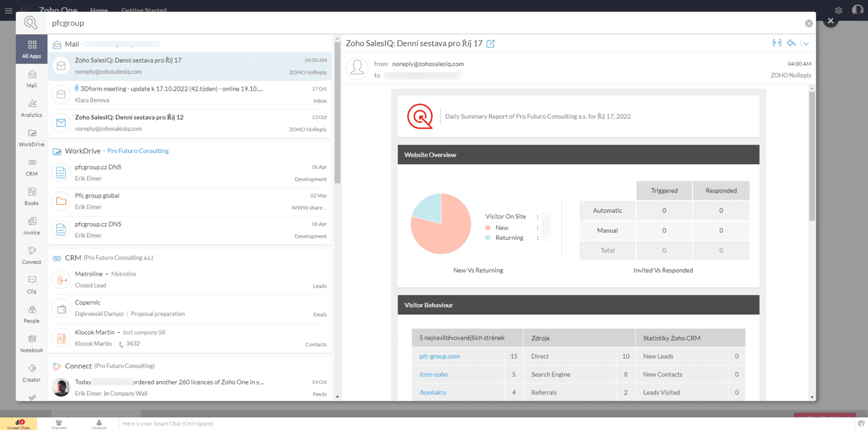Open the Connect feed post by Erik Elmer
Image resolution: width=868 pixels, height=430 pixels.
click(x=190, y=388)
